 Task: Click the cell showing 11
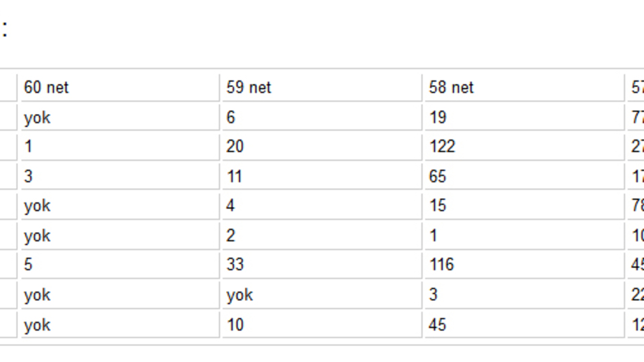coord(235,176)
